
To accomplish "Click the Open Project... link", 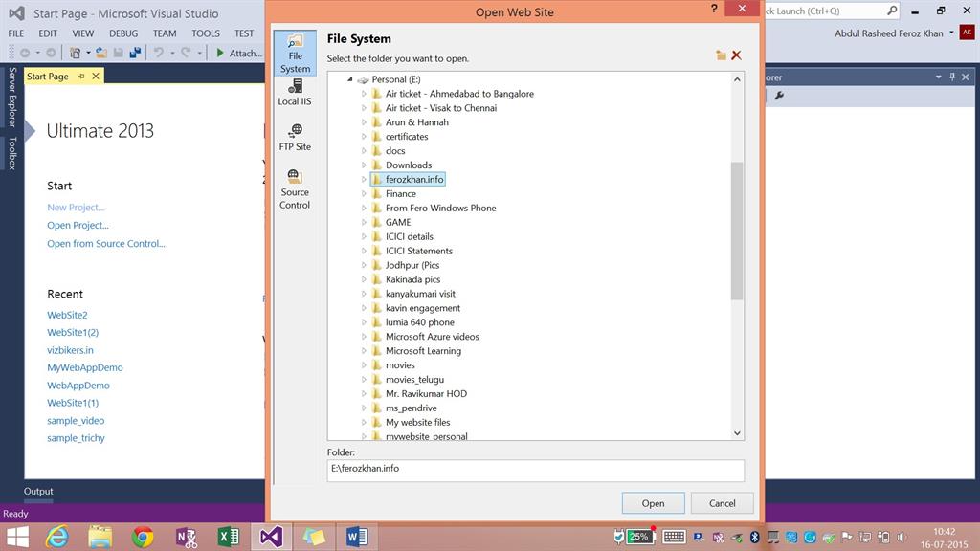I will [78, 226].
